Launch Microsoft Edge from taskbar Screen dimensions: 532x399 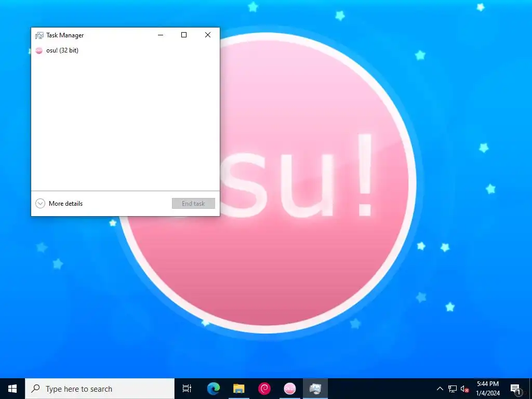pos(214,389)
